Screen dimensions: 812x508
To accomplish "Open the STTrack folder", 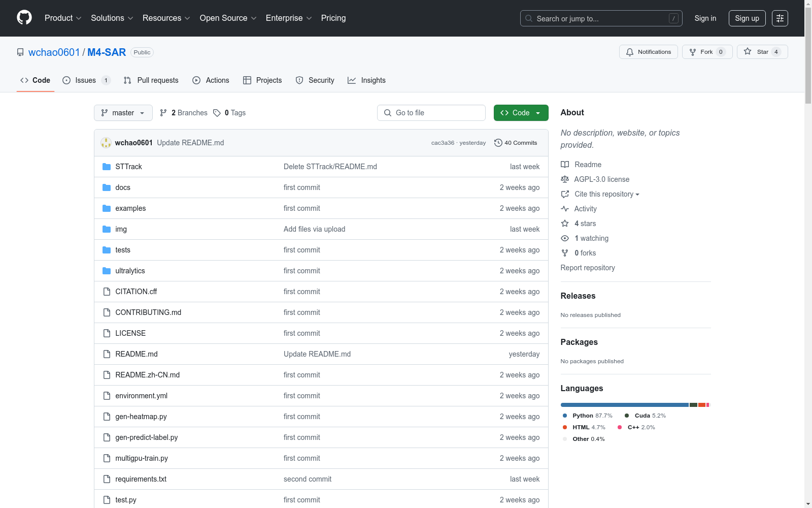I will (128, 167).
